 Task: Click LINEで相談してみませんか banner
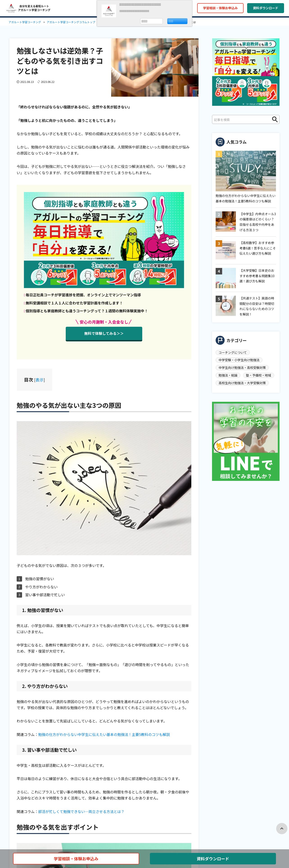[x=246, y=441]
